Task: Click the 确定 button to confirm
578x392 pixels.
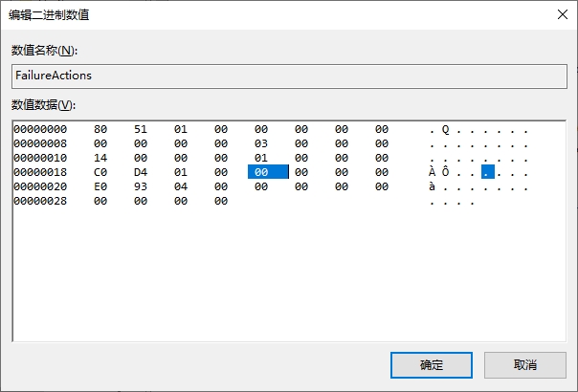Action: point(432,364)
